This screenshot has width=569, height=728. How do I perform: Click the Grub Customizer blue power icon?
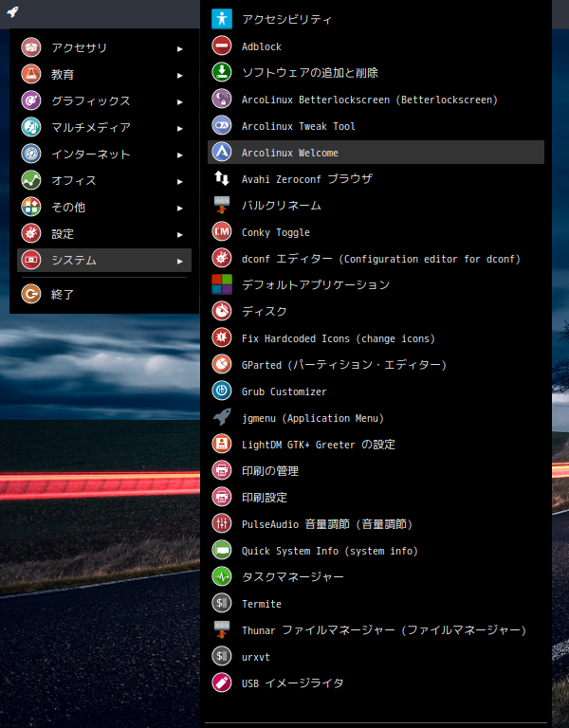coord(222,391)
